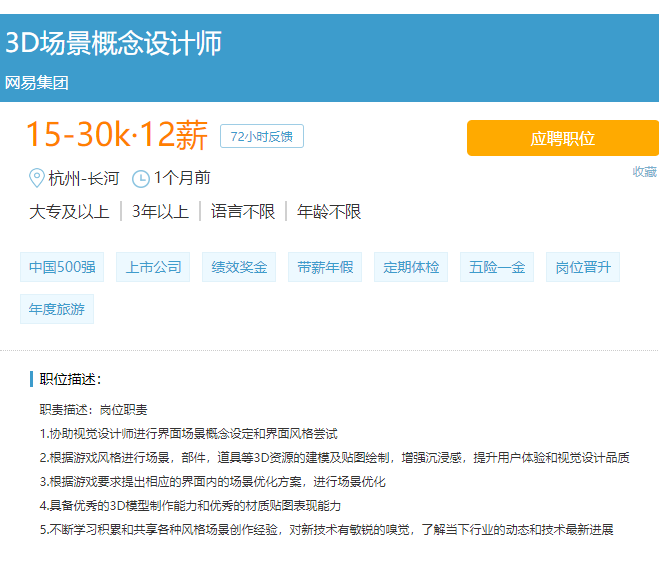Click description line 1 beginning 协助视觉设计师
659x561 pixels.
click(189, 434)
